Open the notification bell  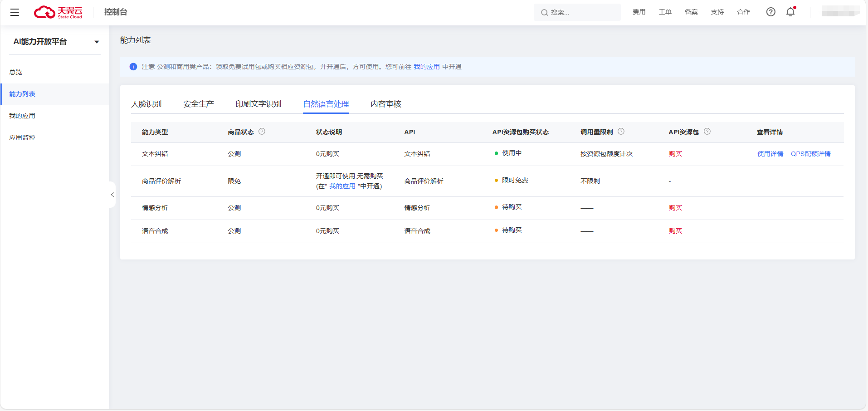[x=790, y=12]
